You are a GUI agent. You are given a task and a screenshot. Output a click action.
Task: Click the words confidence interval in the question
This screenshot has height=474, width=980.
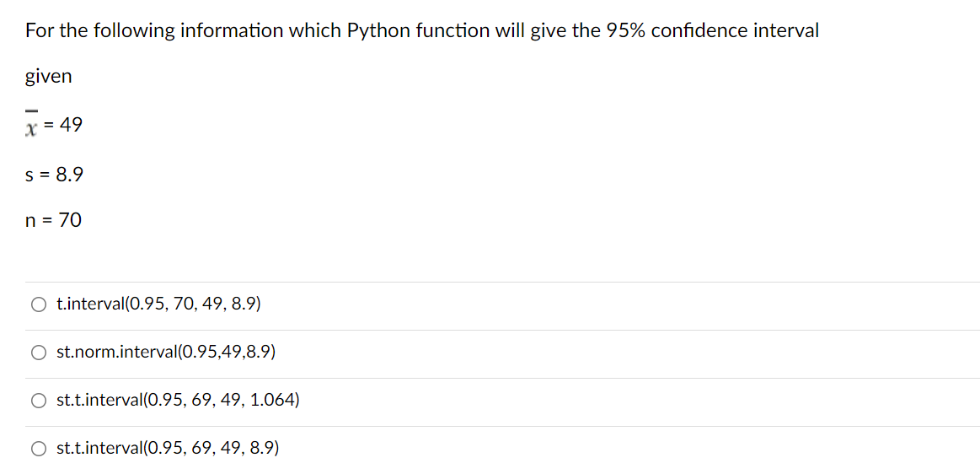pos(735,30)
